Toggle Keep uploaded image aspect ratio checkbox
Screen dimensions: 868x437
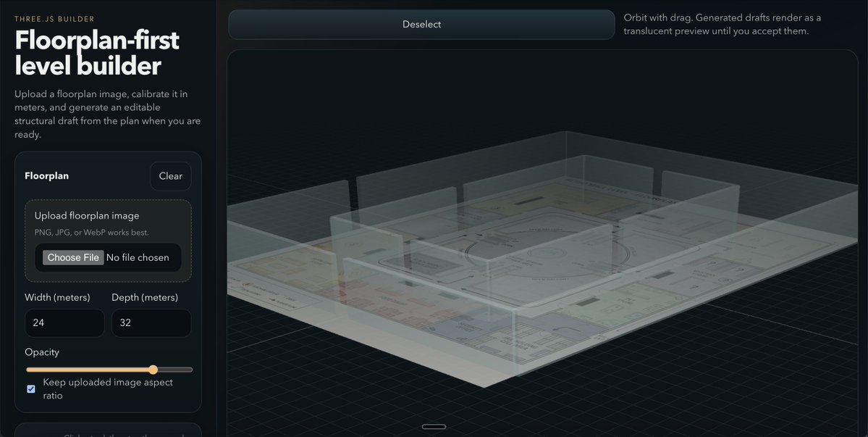(31, 389)
